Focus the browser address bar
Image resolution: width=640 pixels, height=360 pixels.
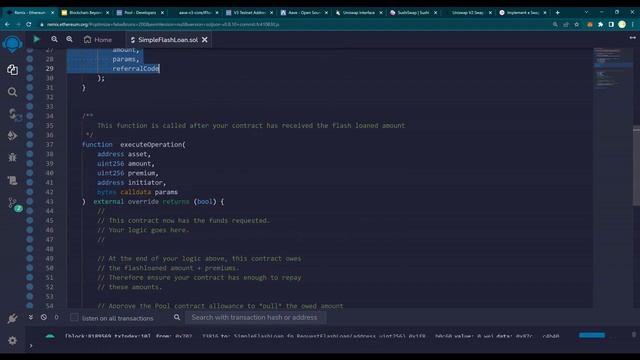(294, 24)
